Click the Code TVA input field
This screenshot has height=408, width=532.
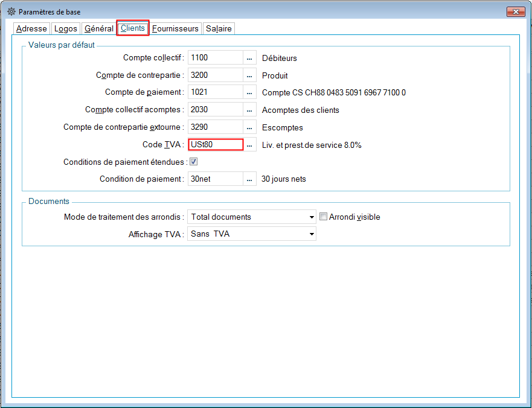pos(215,145)
